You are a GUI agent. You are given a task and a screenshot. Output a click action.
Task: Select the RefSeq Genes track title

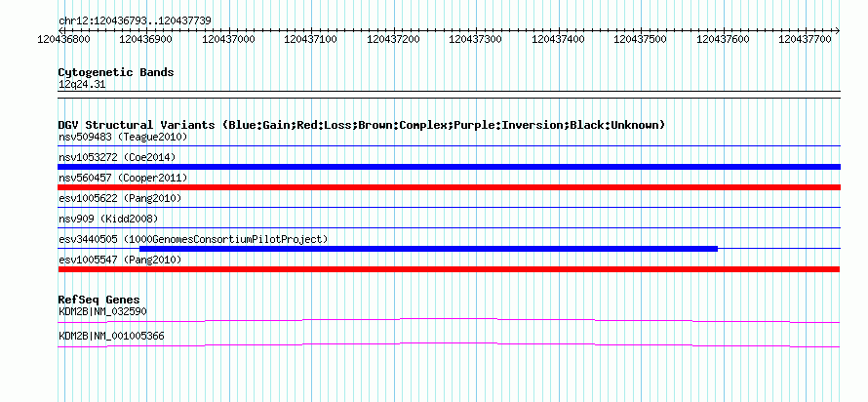point(99,300)
